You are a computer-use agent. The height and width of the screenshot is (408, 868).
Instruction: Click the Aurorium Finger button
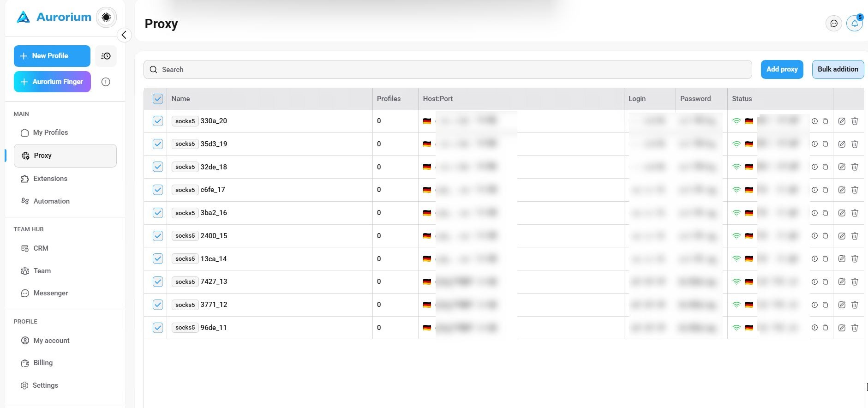tap(52, 82)
